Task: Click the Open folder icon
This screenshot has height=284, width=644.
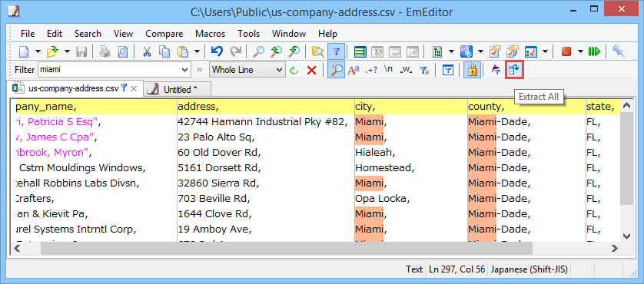Action: (x=52, y=51)
